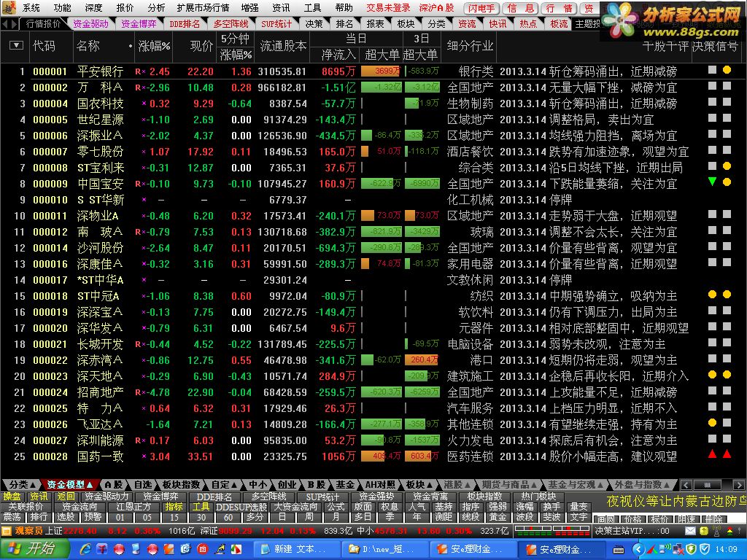Open the 系统 menu
Screen dimensions: 747x560
[x=31, y=7]
